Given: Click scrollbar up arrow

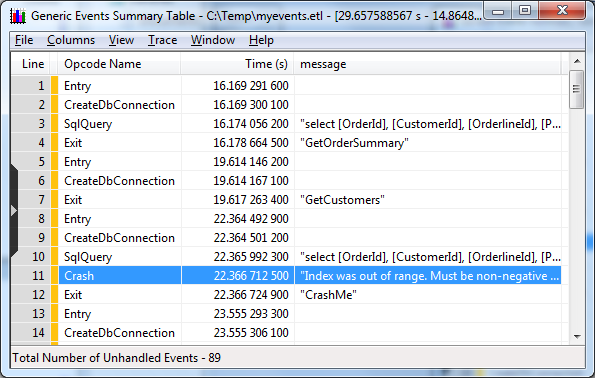Looking at the screenshot, I should point(577,61).
